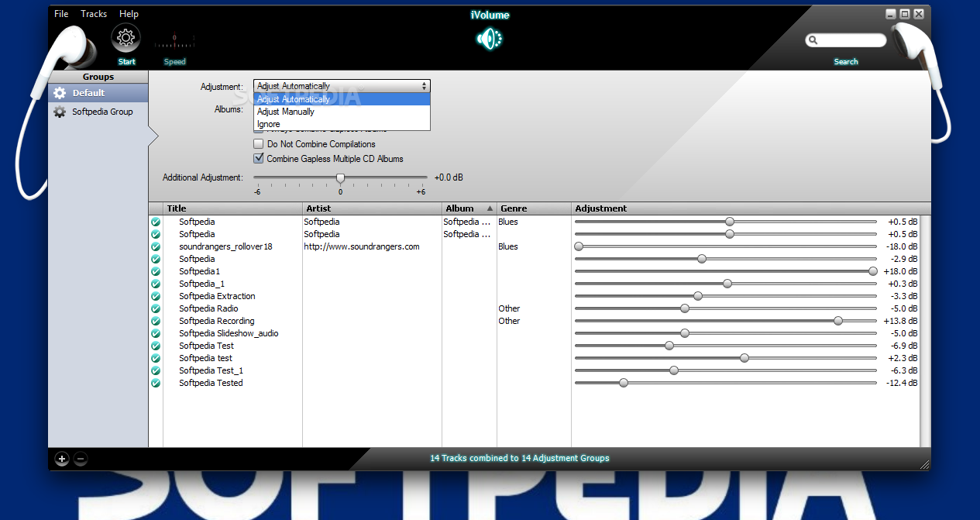Click checkmark icon for Softpedia Radio

coord(156,308)
